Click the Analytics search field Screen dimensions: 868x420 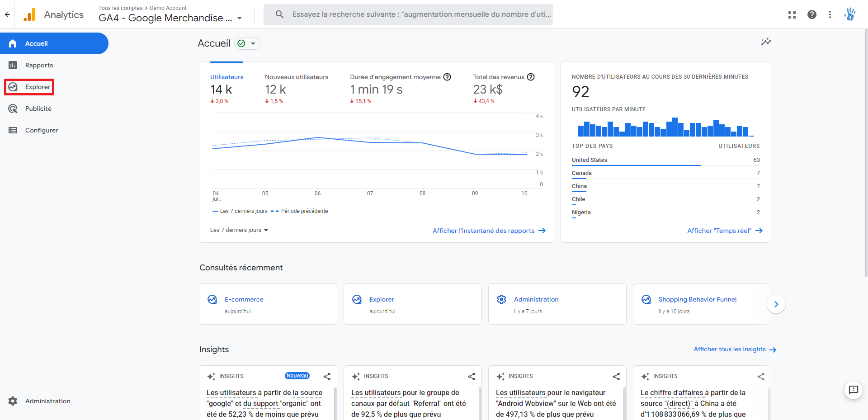click(x=420, y=14)
